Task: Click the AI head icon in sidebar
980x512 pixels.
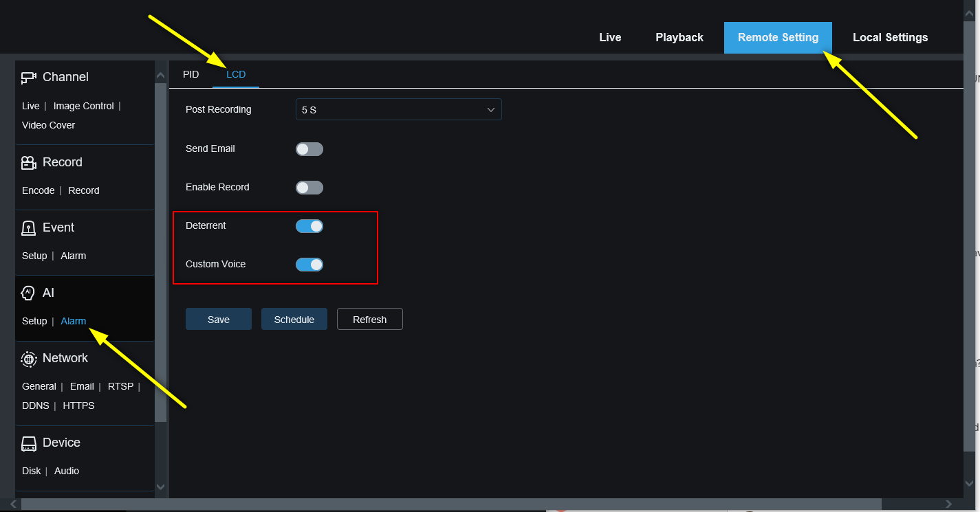Action: (28, 293)
